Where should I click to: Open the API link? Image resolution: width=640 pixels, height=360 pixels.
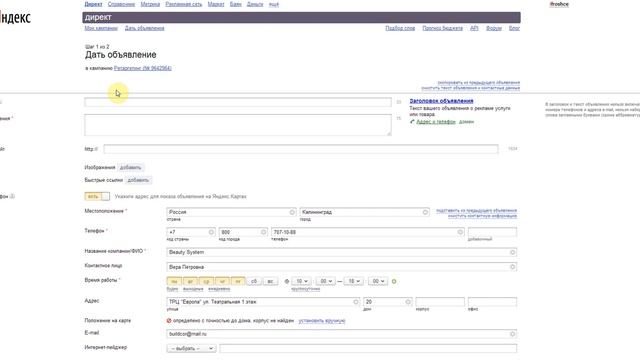pyautogui.click(x=474, y=28)
